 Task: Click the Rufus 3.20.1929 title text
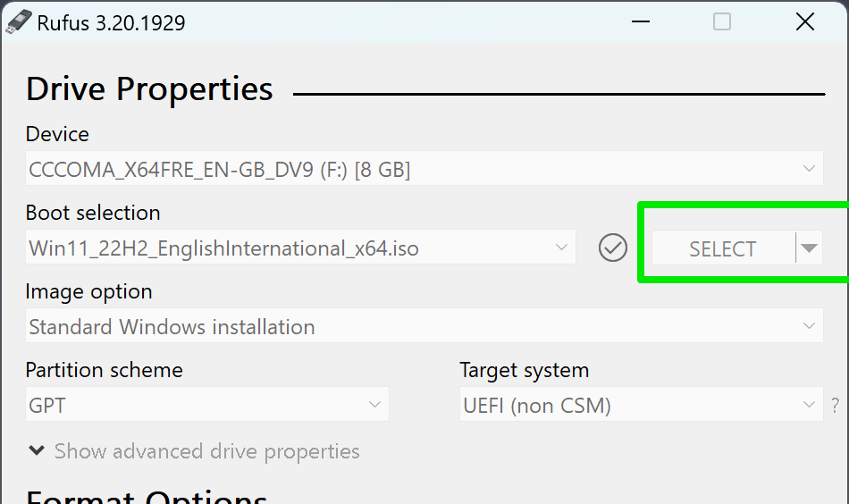click(x=111, y=23)
